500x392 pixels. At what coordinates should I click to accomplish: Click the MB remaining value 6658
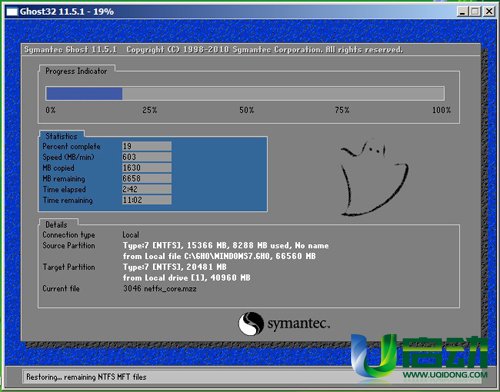[147, 179]
